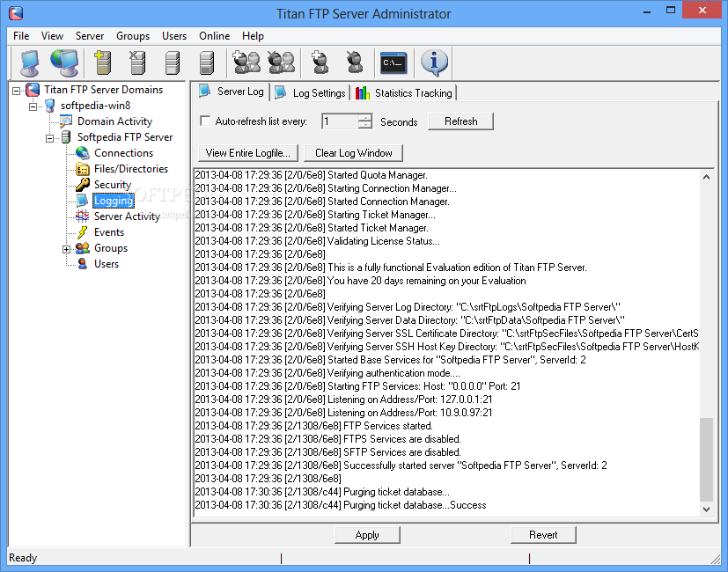Click the Security key icon
Image resolution: width=728 pixels, height=572 pixels.
click(83, 185)
